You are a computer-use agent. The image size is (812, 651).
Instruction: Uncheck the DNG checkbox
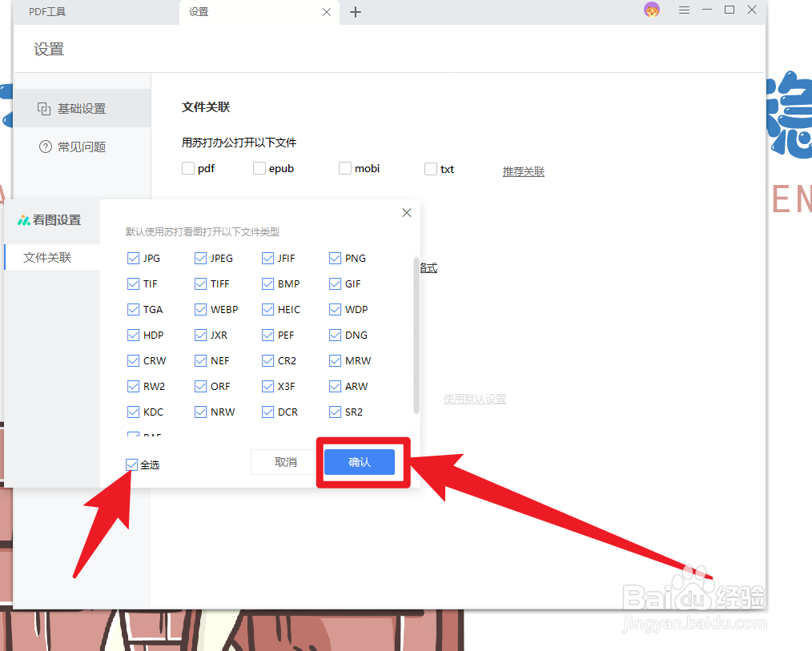(x=335, y=335)
